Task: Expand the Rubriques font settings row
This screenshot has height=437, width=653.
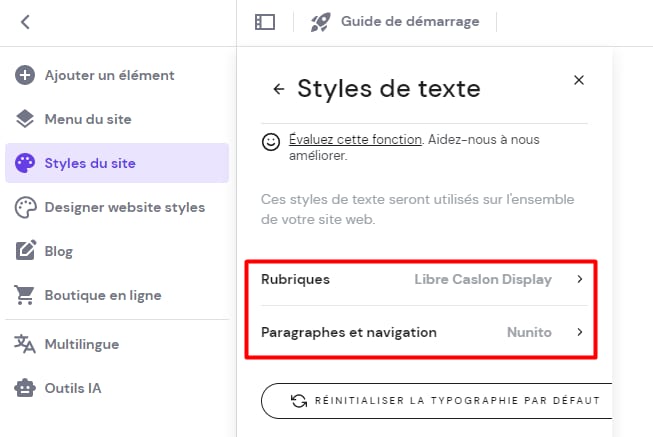Action: tap(421, 279)
